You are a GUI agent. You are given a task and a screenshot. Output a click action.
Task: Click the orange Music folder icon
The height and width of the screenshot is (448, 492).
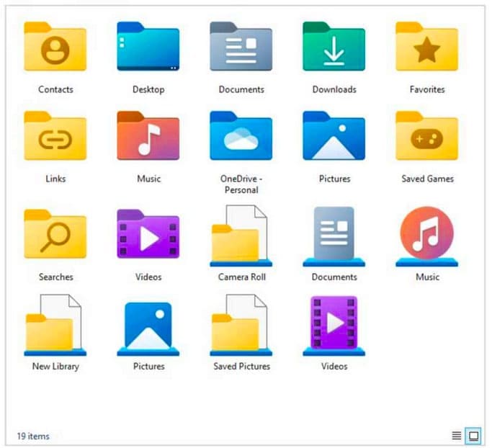coord(148,137)
